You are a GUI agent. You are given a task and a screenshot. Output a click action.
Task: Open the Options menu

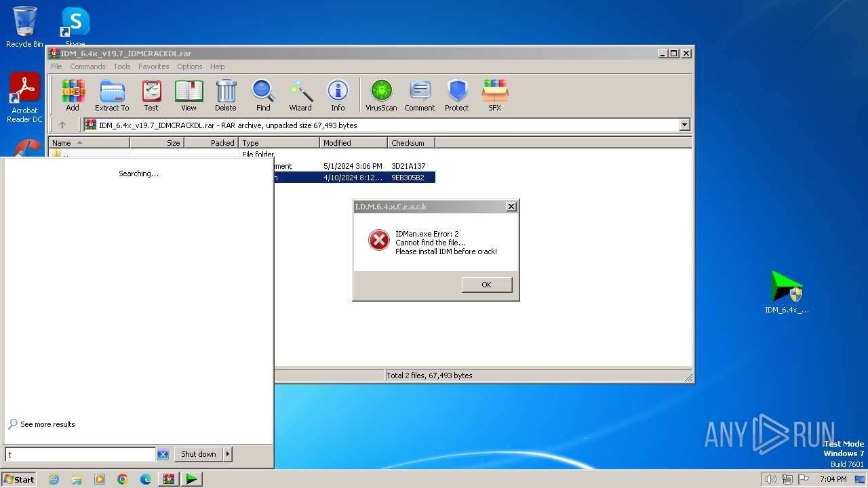pyautogui.click(x=190, y=66)
